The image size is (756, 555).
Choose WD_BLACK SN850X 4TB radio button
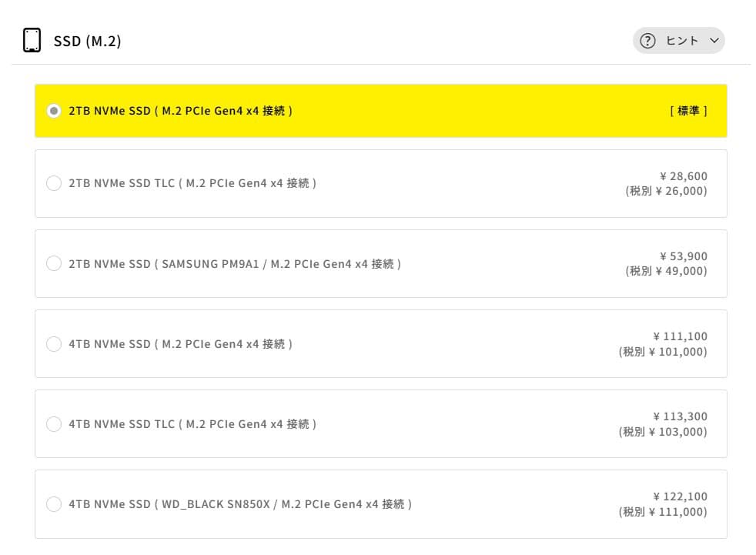click(x=54, y=504)
